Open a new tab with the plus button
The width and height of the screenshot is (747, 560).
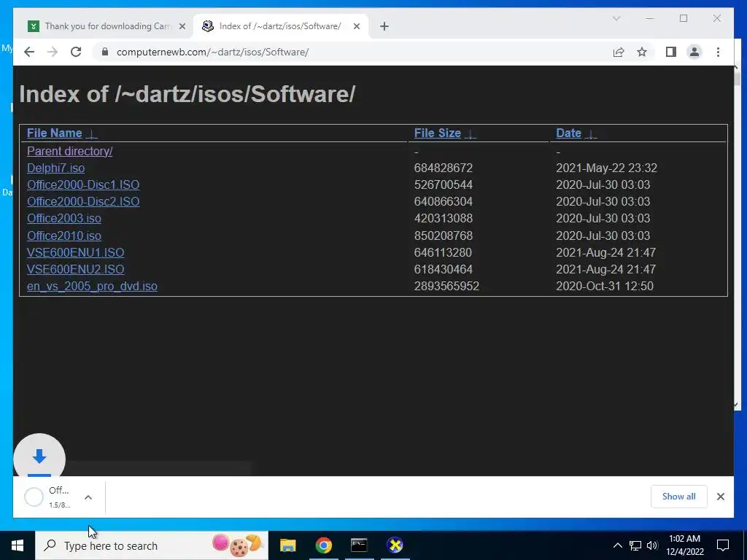(x=384, y=26)
